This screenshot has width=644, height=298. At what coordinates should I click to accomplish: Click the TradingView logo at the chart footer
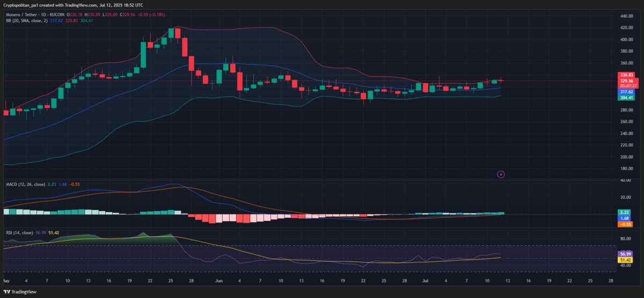tap(21, 292)
